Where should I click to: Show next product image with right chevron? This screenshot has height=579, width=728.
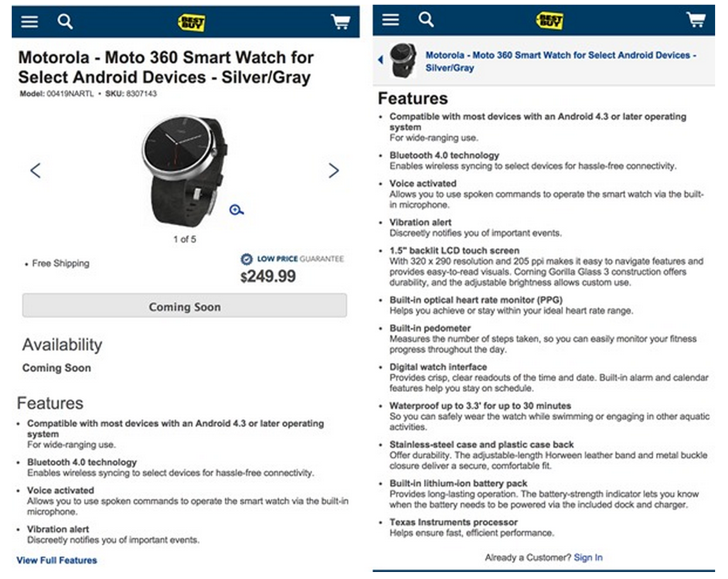click(x=334, y=171)
